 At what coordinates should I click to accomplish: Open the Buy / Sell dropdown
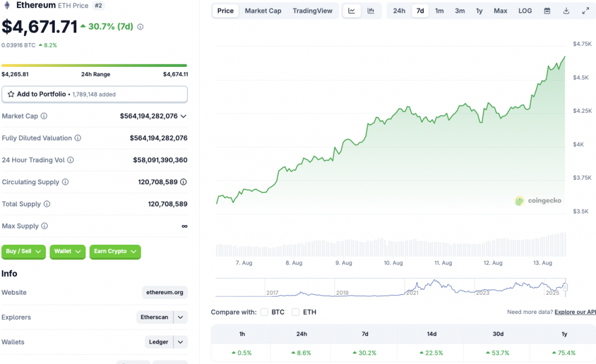tap(23, 251)
